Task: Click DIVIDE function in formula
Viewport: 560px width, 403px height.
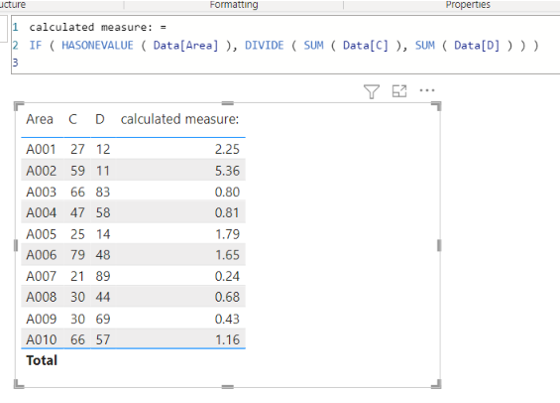Action: [x=264, y=45]
